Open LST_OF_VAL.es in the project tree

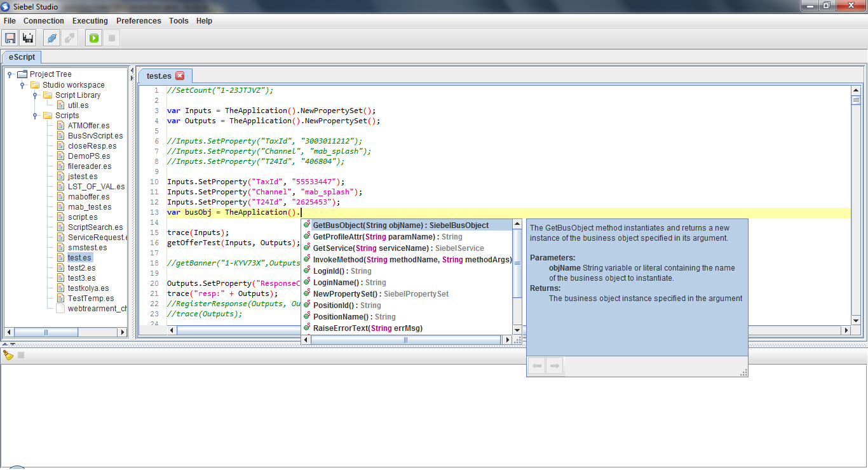coord(97,186)
